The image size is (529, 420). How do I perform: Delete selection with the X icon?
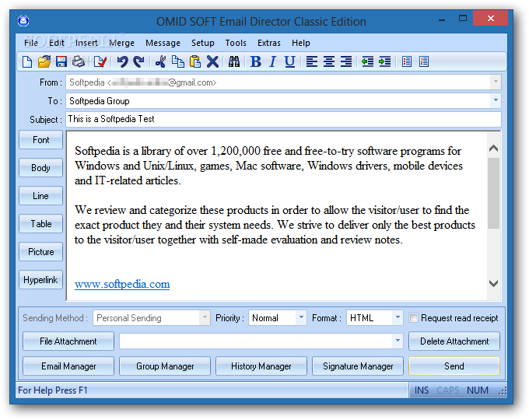click(x=212, y=61)
